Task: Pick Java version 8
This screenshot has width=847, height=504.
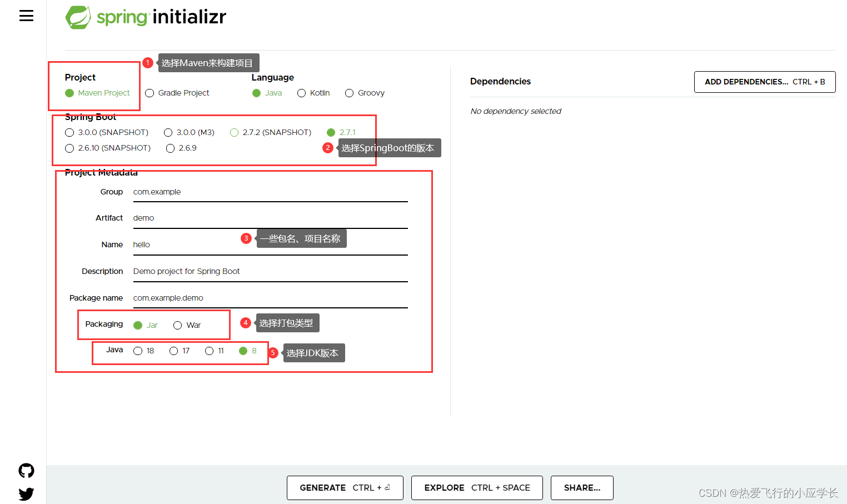Action: click(x=248, y=351)
